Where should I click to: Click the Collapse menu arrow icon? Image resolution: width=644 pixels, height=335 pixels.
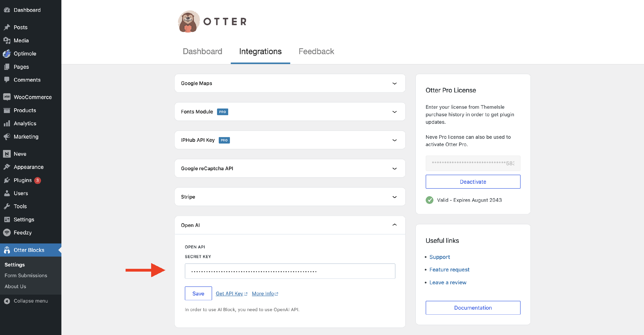(x=7, y=301)
